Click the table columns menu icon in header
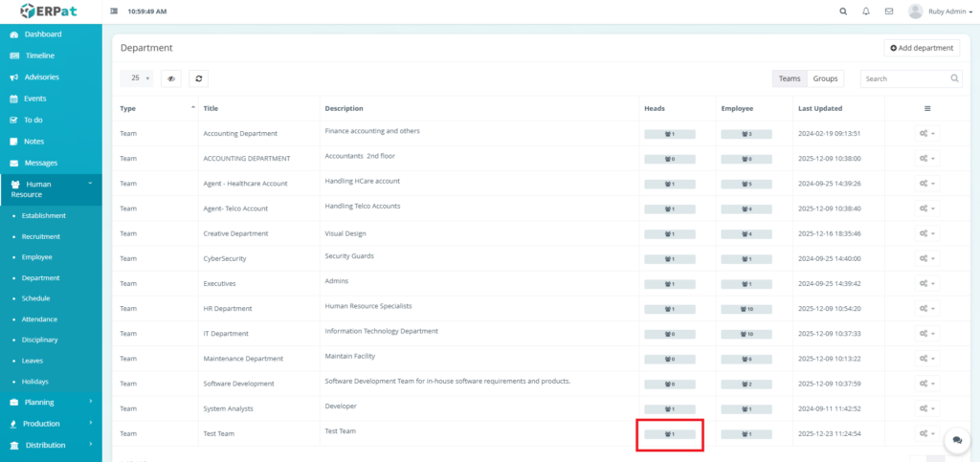This screenshot has width=980, height=462. 926,108
